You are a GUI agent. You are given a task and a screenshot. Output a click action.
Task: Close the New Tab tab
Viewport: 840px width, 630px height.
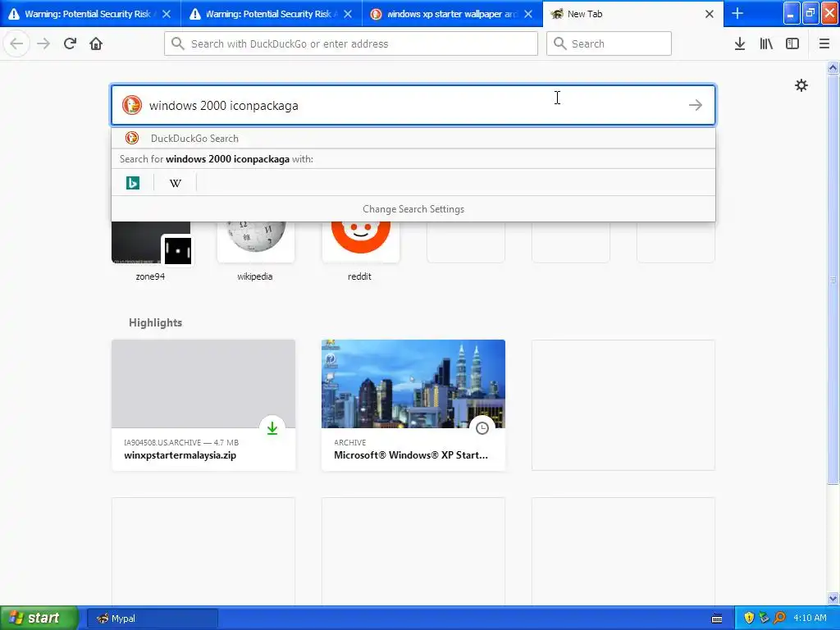(710, 14)
